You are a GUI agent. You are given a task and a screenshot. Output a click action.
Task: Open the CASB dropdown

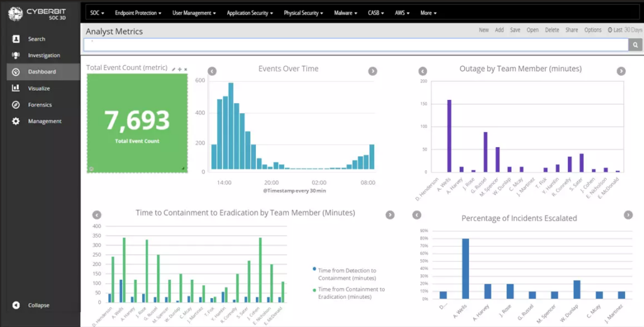(376, 13)
